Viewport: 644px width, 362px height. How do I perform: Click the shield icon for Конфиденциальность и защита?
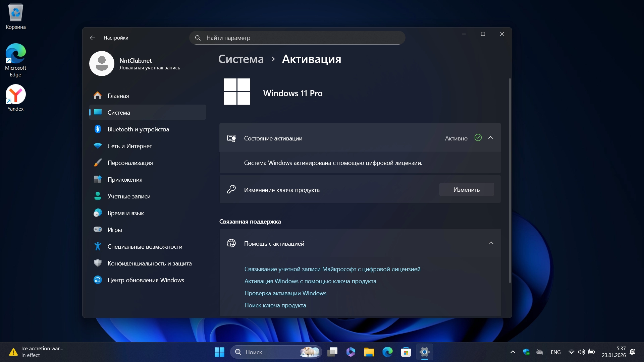click(x=98, y=263)
